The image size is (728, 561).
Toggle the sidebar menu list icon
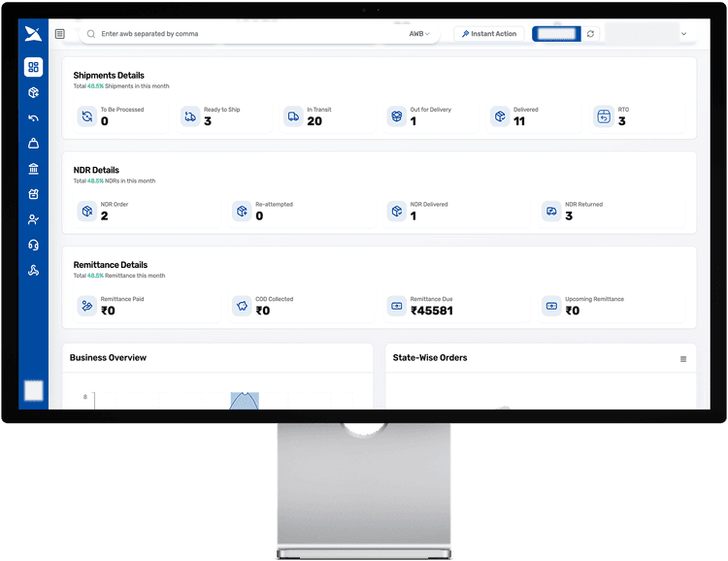(60, 34)
